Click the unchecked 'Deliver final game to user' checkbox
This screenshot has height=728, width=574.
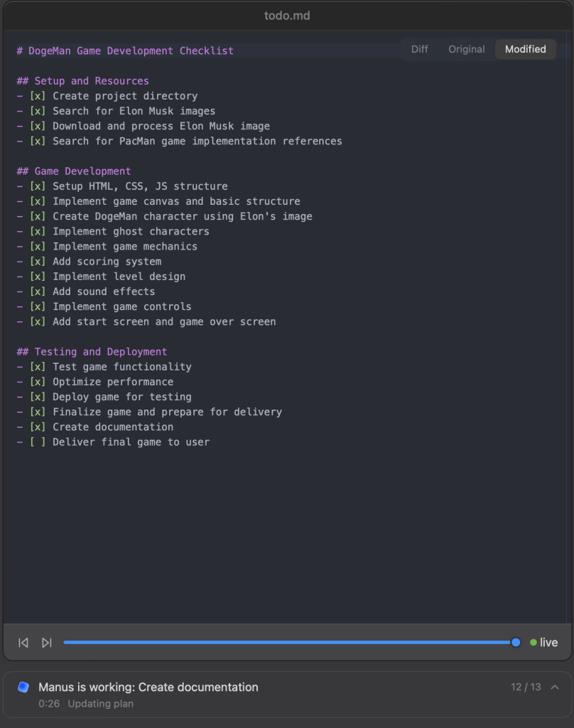38,442
